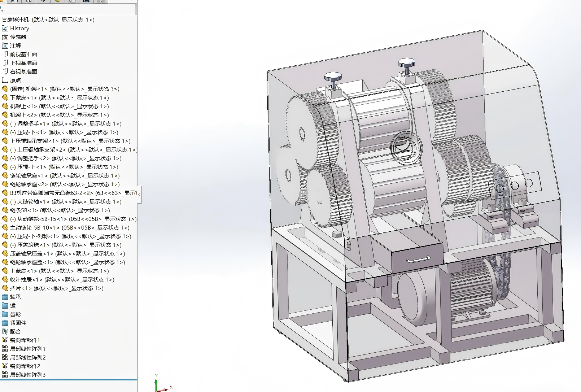Viewport: 581px width, 392px height.
Task: Select (-) 调整把手<2> component
Action: (x=66, y=158)
